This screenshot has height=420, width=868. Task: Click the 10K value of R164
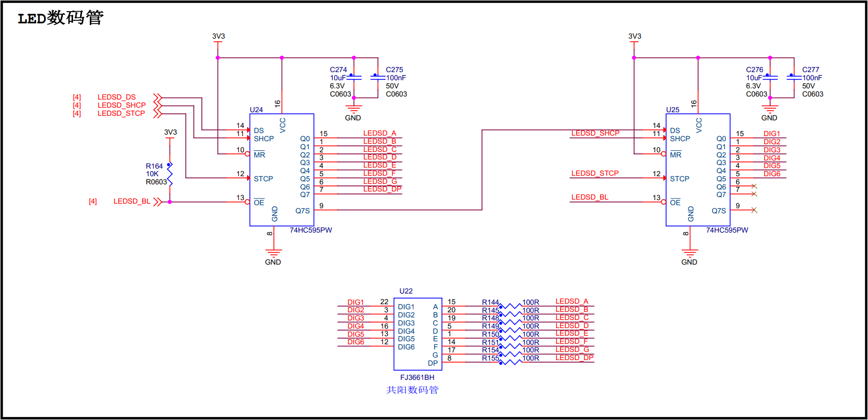click(x=152, y=174)
